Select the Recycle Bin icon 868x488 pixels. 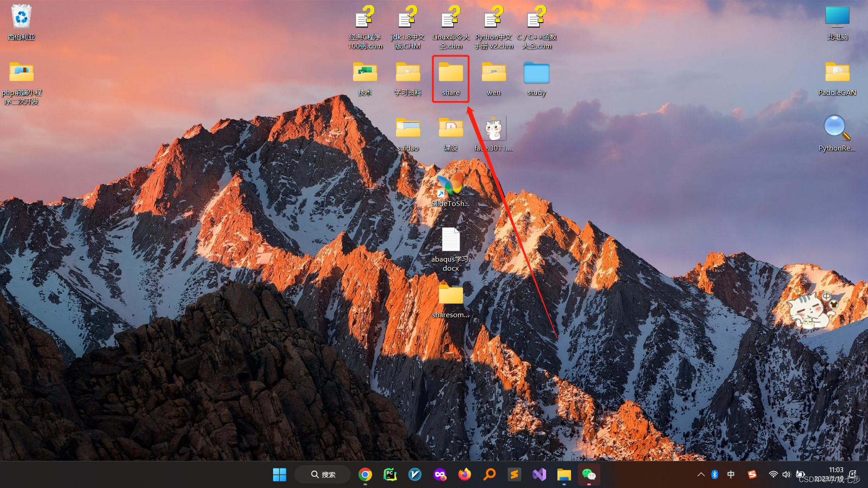(21, 22)
